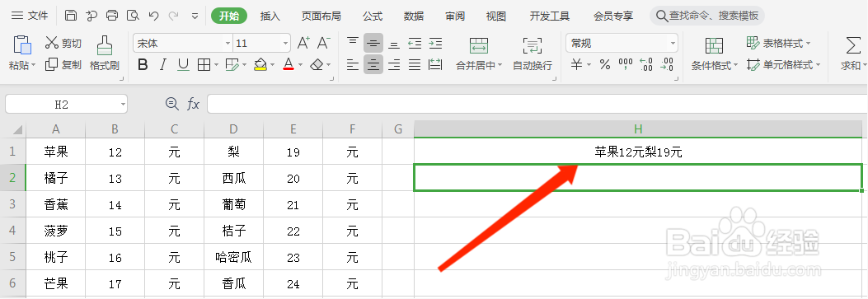Switch to the Developer Tools (开发工具) tab
The width and height of the screenshot is (868, 299).
[x=550, y=16]
